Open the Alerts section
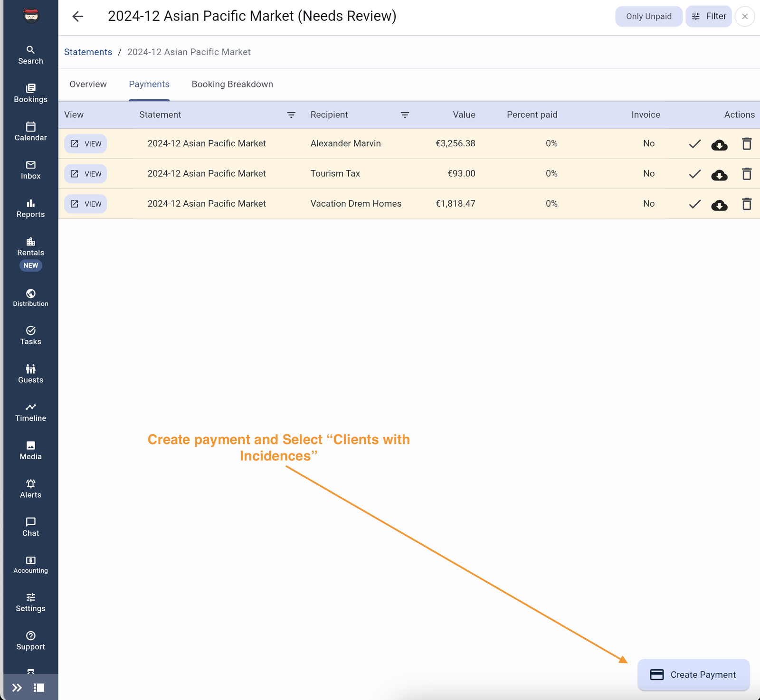The image size is (760, 700). coord(30,489)
